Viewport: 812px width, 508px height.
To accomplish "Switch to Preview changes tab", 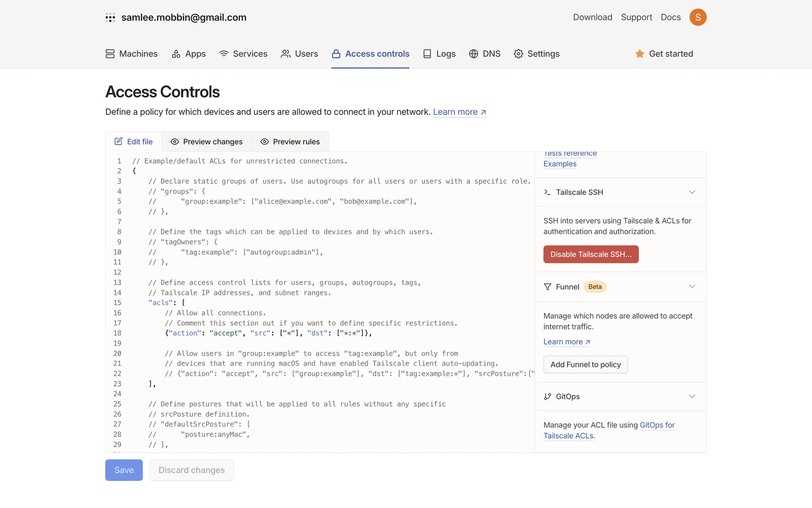I will 206,142.
